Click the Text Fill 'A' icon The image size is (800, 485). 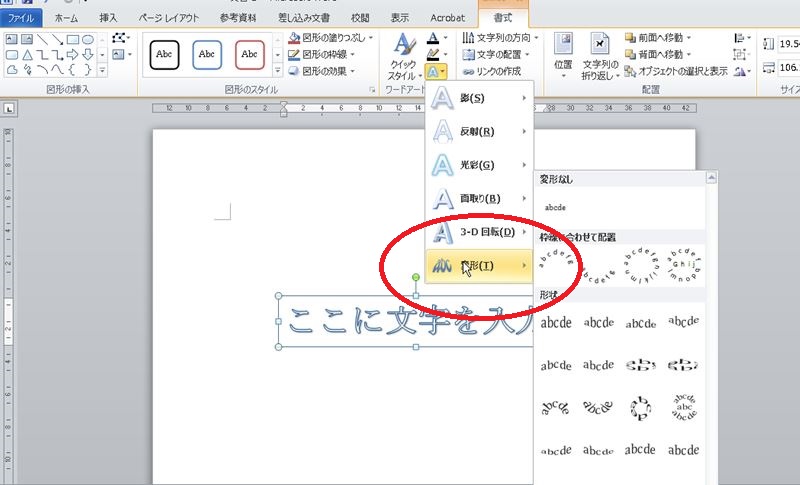pyautogui.click(x=432, y=38)
